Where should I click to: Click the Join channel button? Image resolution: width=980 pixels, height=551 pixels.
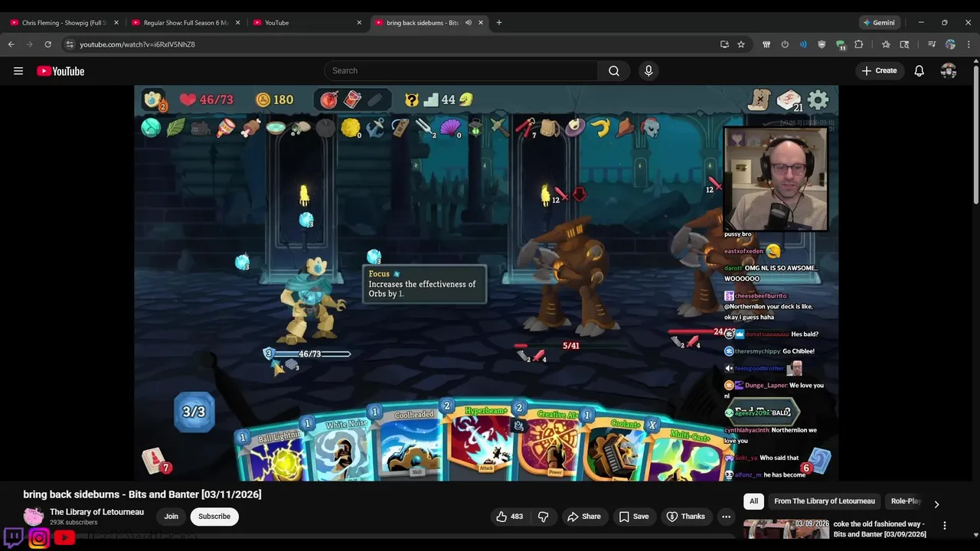coord(171,517)
